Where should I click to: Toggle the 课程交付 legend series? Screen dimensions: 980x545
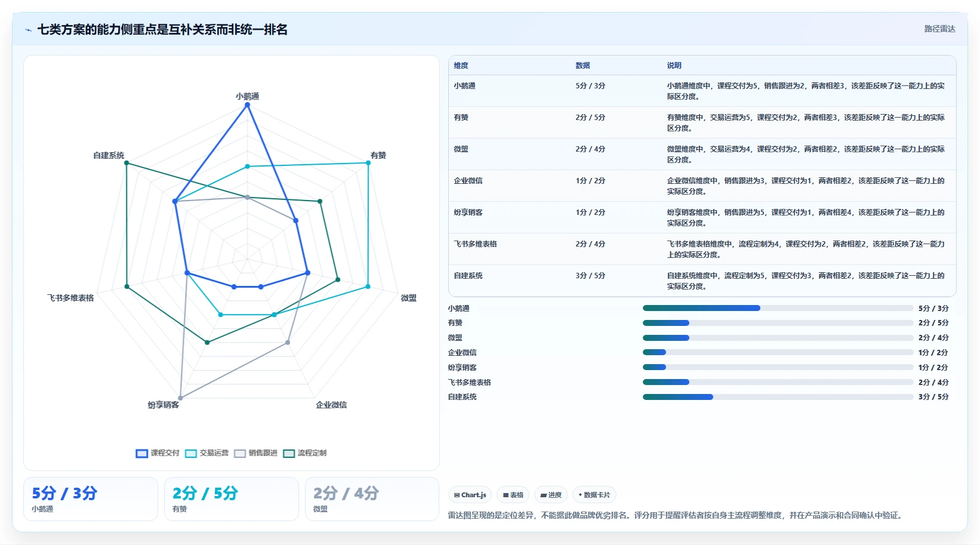tap(158, 453)
